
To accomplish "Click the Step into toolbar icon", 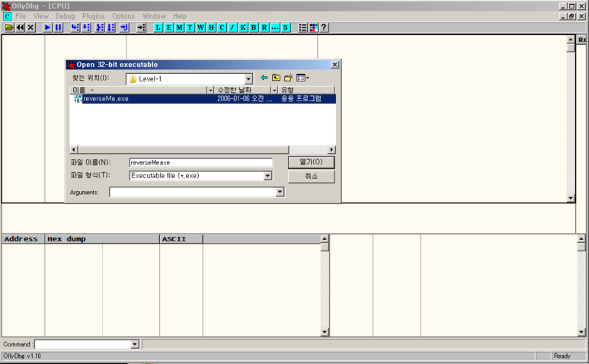I will [x=75, y=27].
